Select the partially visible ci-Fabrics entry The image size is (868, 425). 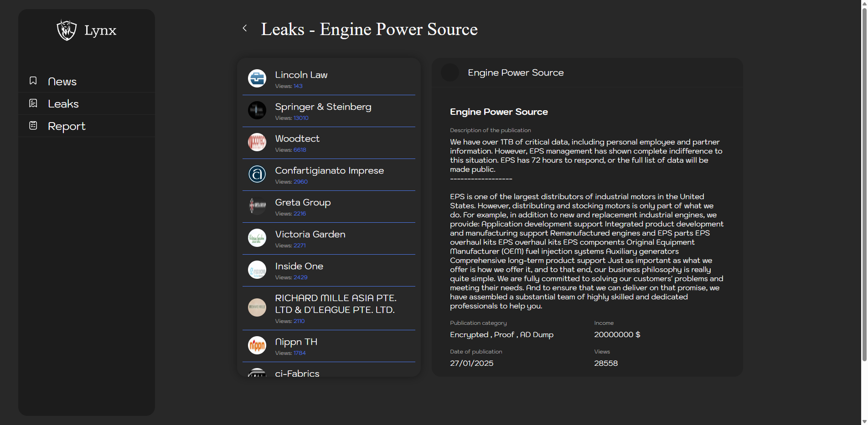(x=297, y=373)
